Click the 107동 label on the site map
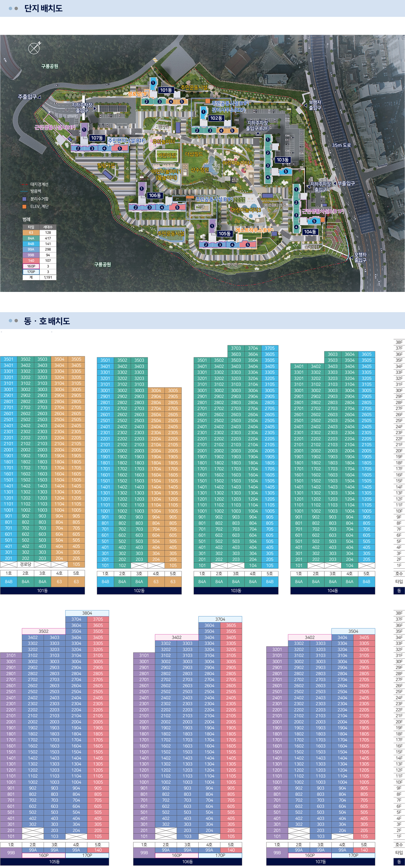This screenshot has height=868, width=405. [97, 138]
